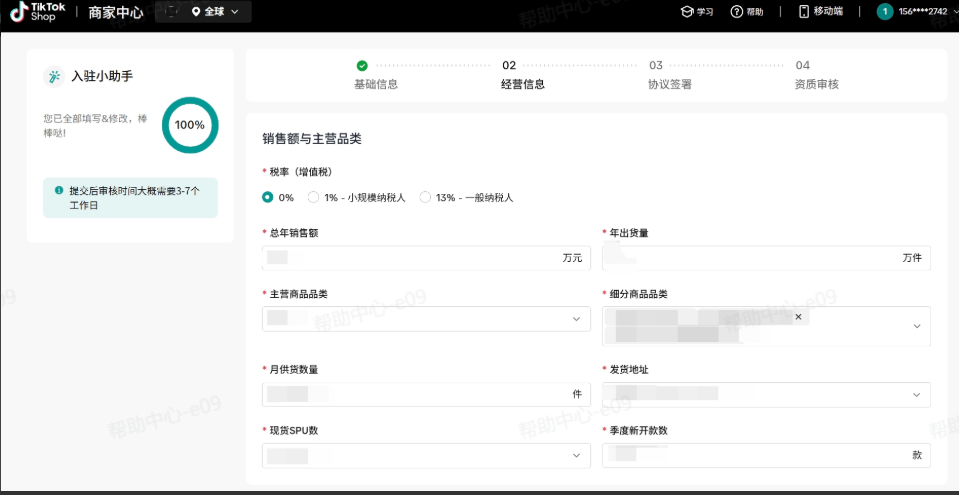The height and width of the screenshot is (495, 959).
Task: Select the 03 协议签署 step
Action: (670, 75)
